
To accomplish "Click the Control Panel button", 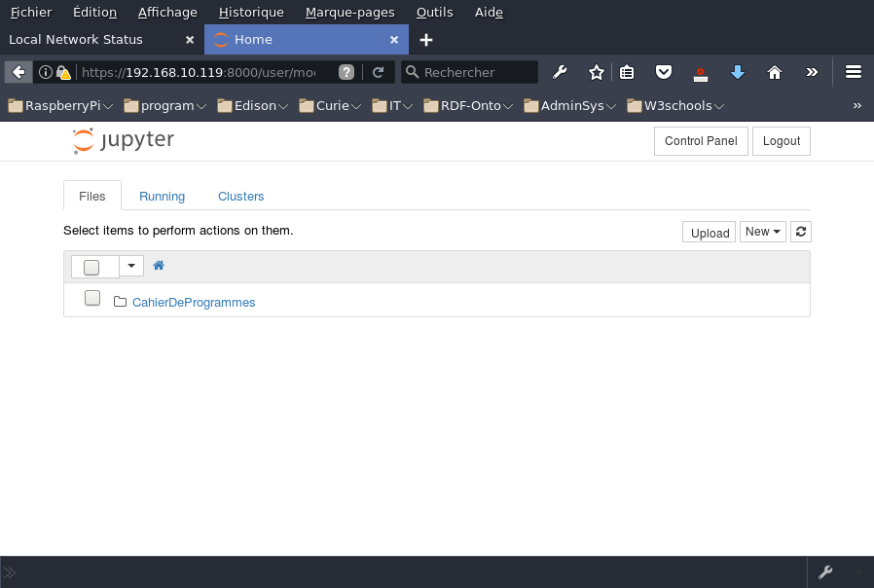I will 700,141.
